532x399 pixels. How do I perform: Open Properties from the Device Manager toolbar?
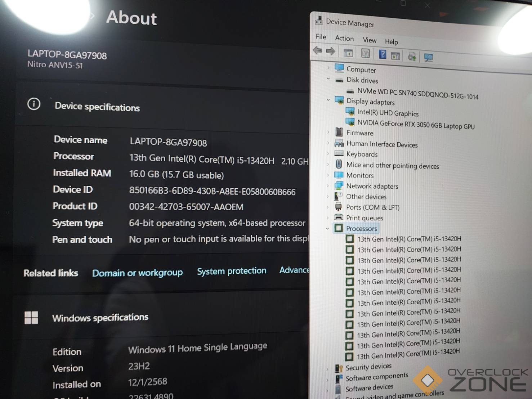coord(365,54)
